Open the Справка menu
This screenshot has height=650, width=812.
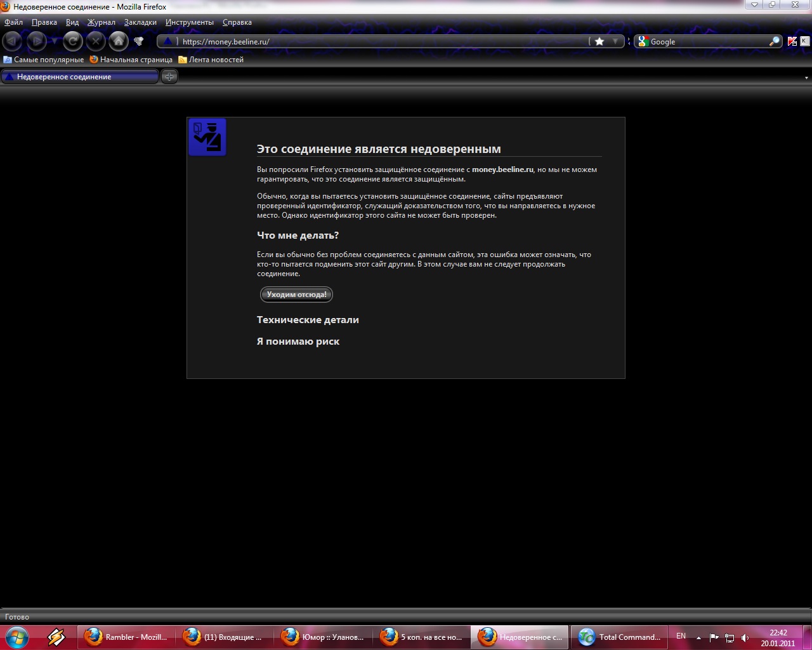[237, 22]
